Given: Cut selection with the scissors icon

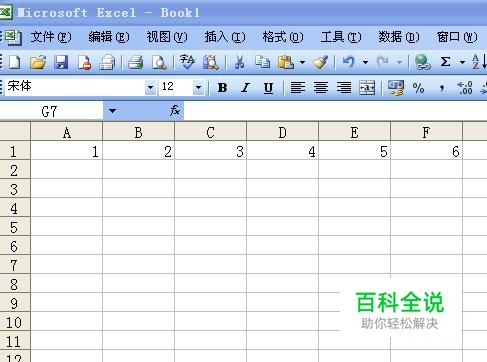Looking at the screenshot, I should coord(239,62).
